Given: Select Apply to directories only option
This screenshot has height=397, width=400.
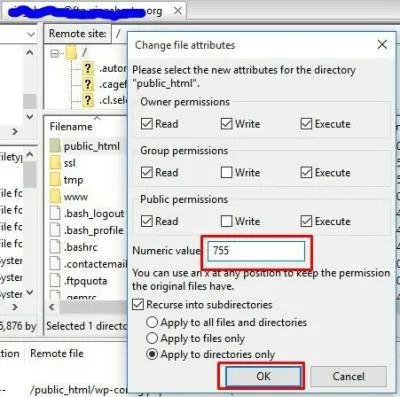Looking at the screenshot, I should pyautogui.click(x=152, y=354).
